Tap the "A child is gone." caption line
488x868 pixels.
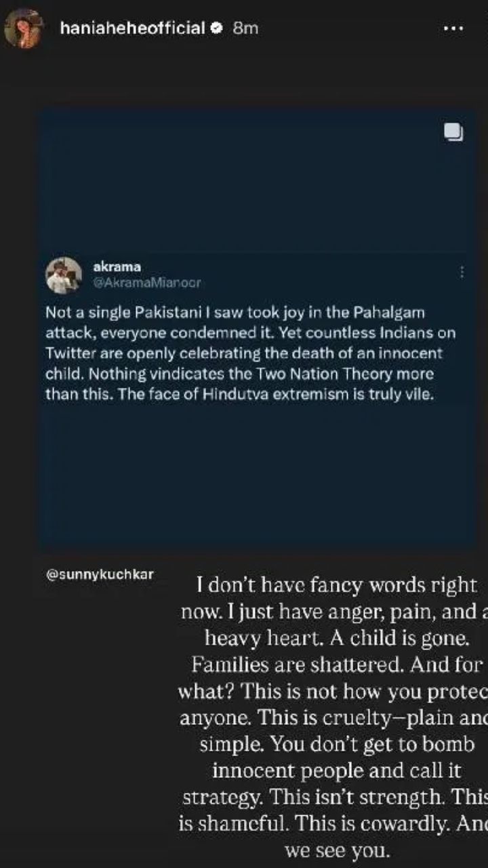coord(337,639)
